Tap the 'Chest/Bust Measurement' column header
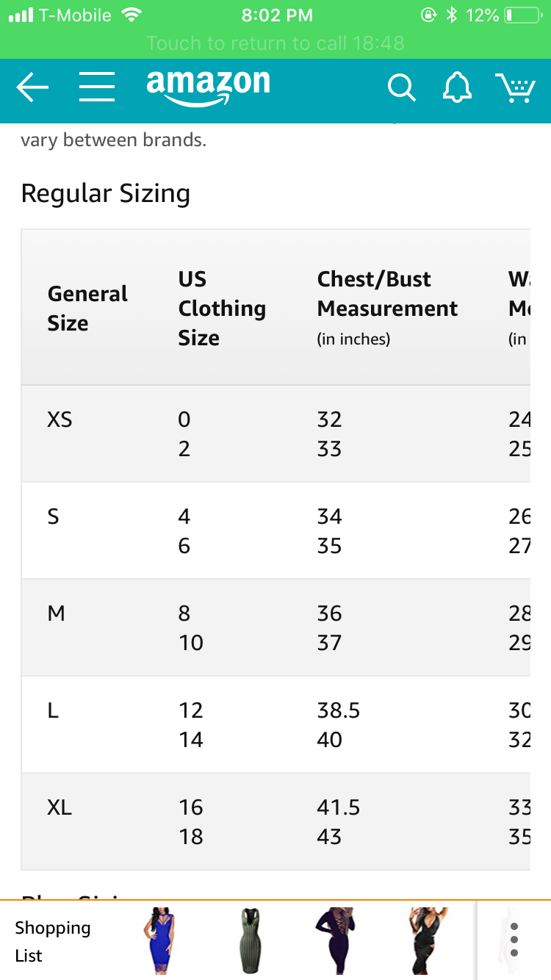This screenshot has height=980, width=551. [386, 307]
